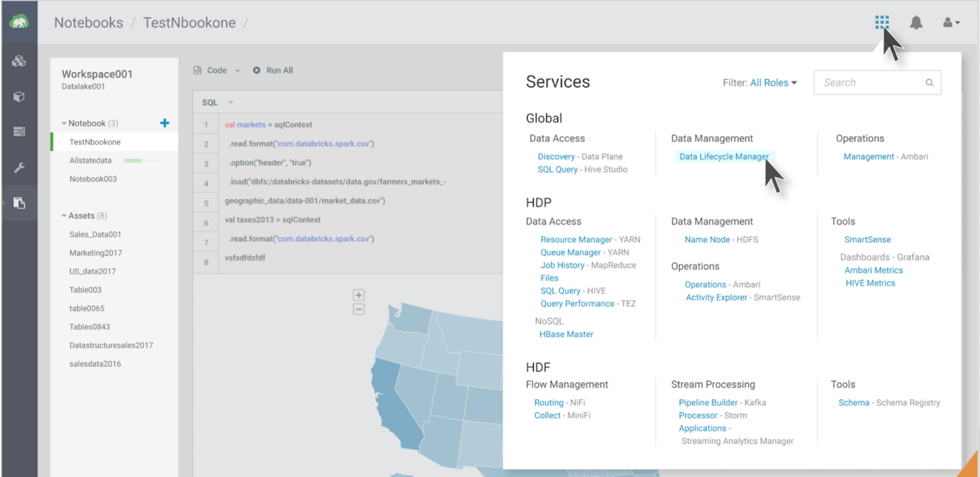Open Query Performance TEZ
The height and width of the screenshot is (477, 980).
pos(577,303)
